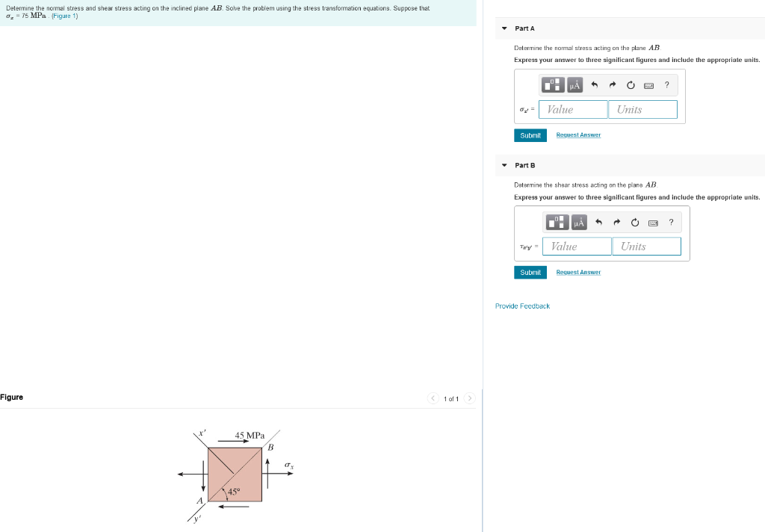Open keyboard shortcuts in Part A toolbar
Image resolution: width=765 pixels, height=532 pixels.
649,86
